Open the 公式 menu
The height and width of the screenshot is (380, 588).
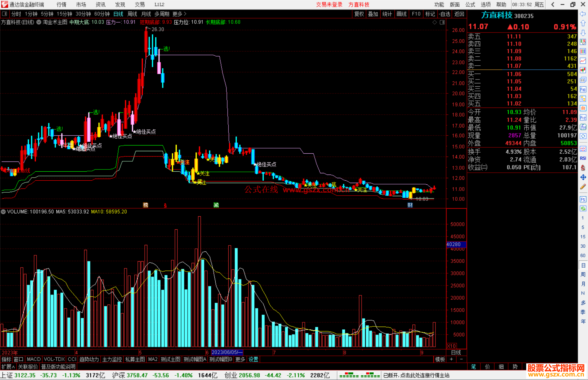[x=470, y=5]
